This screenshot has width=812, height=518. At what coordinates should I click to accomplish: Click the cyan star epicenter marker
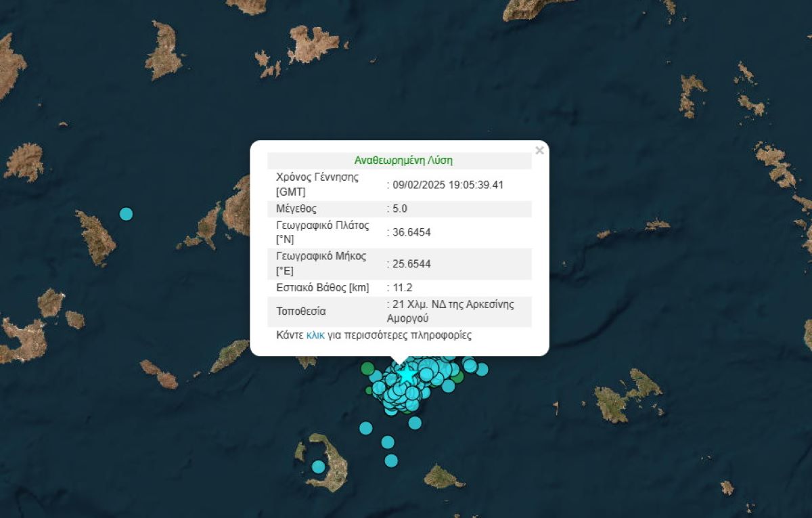(406, 373)
